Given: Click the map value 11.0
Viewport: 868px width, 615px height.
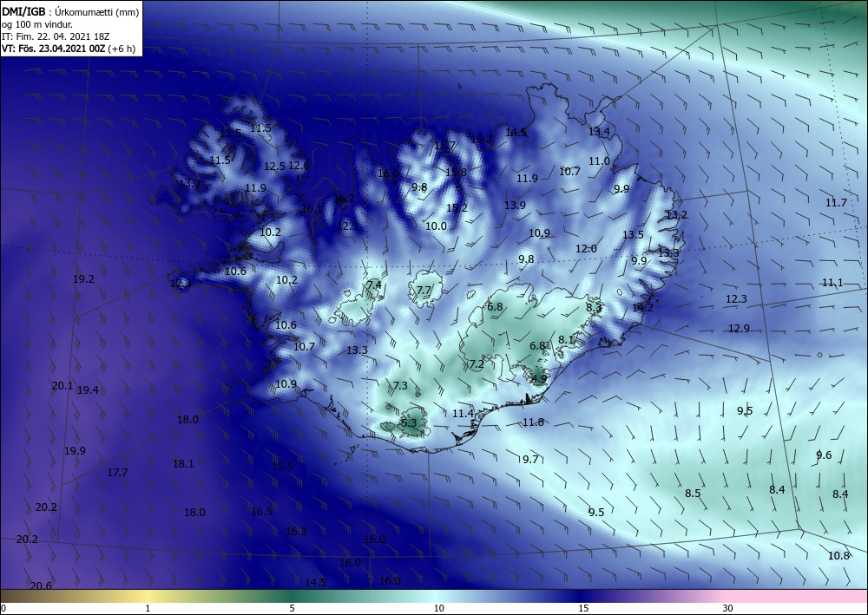Looking at the screenshot, I should pyautogui.click(x=599, y=161).
